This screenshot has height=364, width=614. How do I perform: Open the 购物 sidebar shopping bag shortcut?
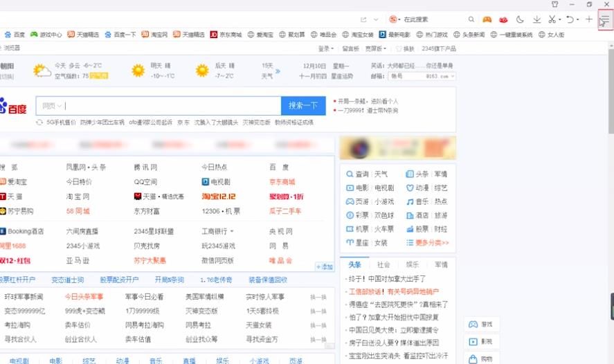pyautogui.click(x=481, y=359)
